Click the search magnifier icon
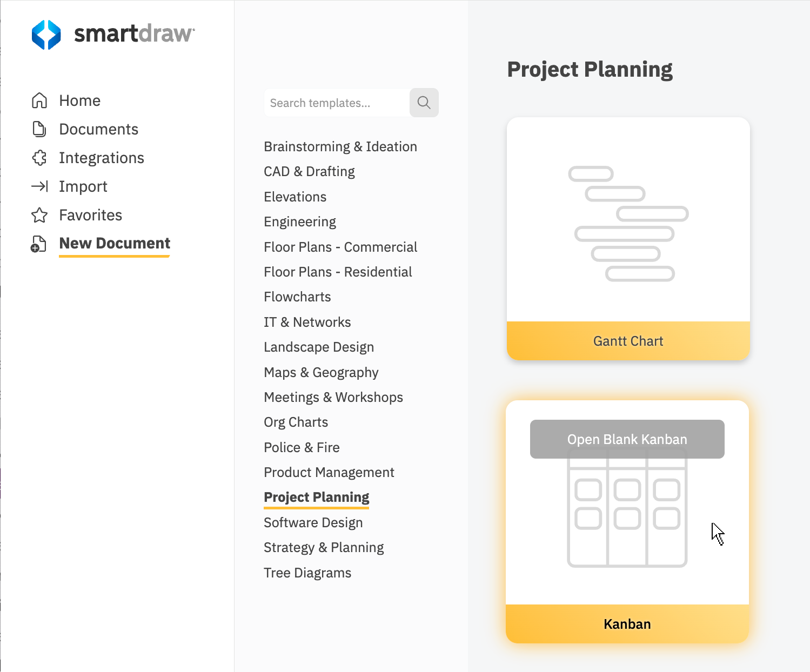This screenshot has height=672, width=810. pos(424,103)
